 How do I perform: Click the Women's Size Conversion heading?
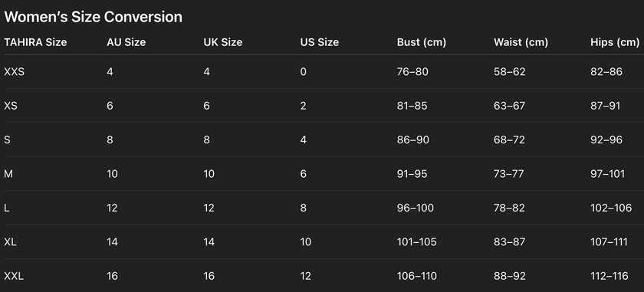(94, 18)
